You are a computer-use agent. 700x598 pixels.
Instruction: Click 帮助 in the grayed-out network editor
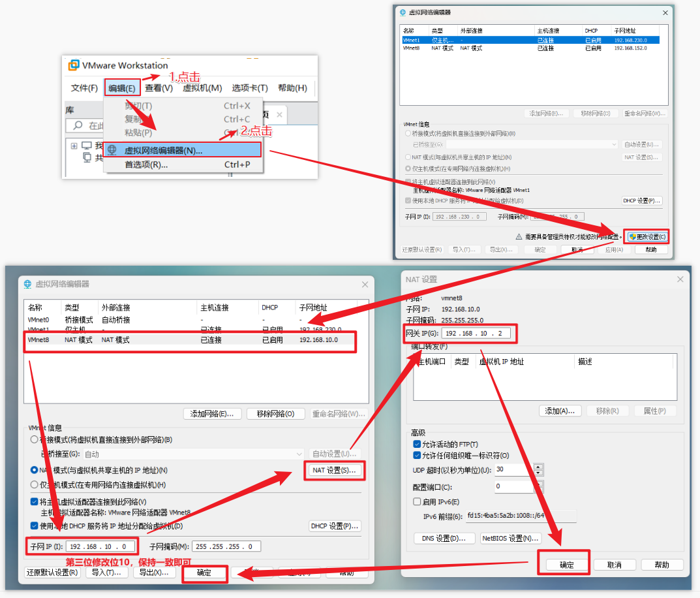[651, 249]
